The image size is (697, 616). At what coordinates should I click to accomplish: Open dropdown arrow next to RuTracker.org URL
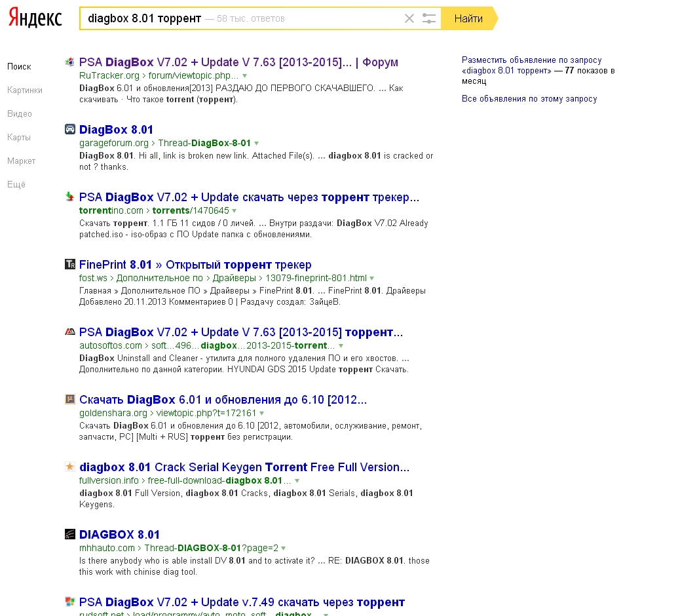[244, 76]
